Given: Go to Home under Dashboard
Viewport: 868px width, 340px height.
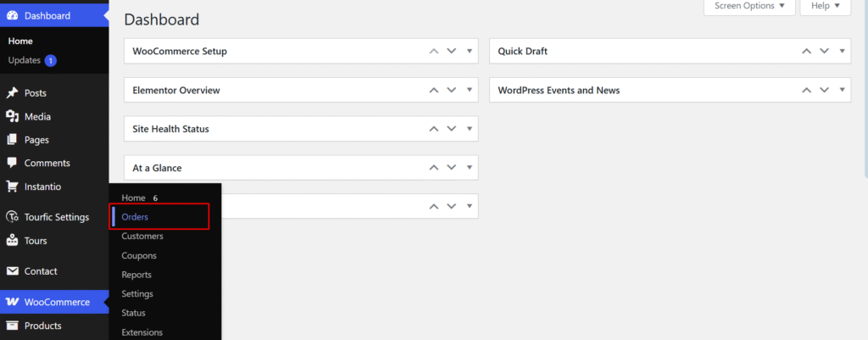Looking at the screenshot, I should [x=20, y=41].
